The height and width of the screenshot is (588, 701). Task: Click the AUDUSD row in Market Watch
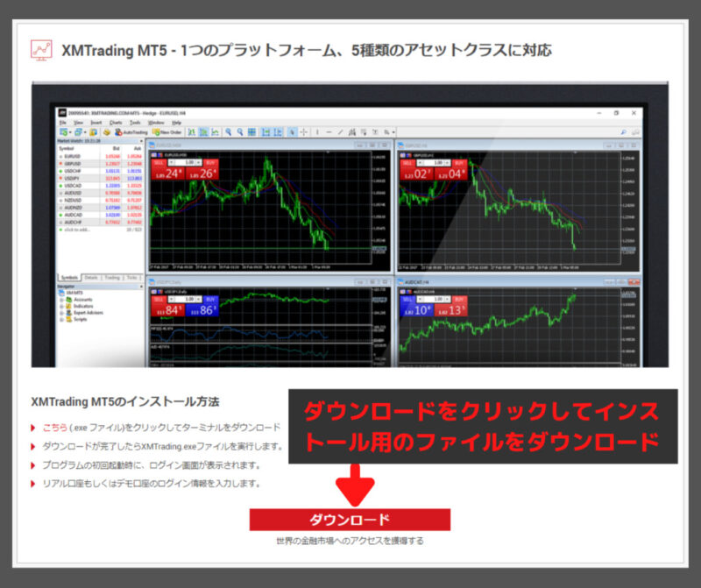100,193
